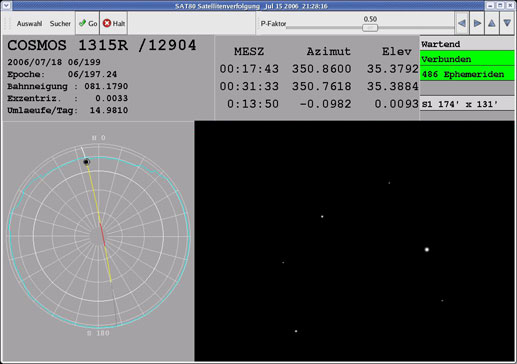The height and width of the screenshot is (364, 517).
Task: Click the Umlaeufe/Tag value 14.9810
Action: click(109, 110)
